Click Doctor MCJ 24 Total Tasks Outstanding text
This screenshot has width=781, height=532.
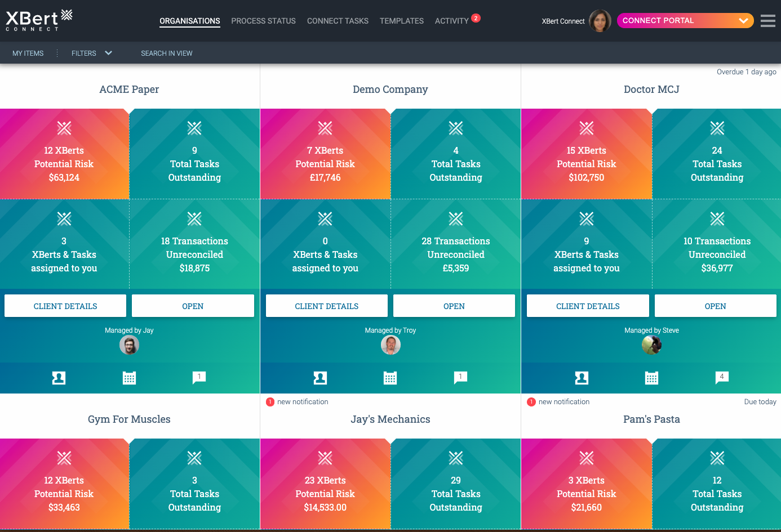tap(717, 164)
